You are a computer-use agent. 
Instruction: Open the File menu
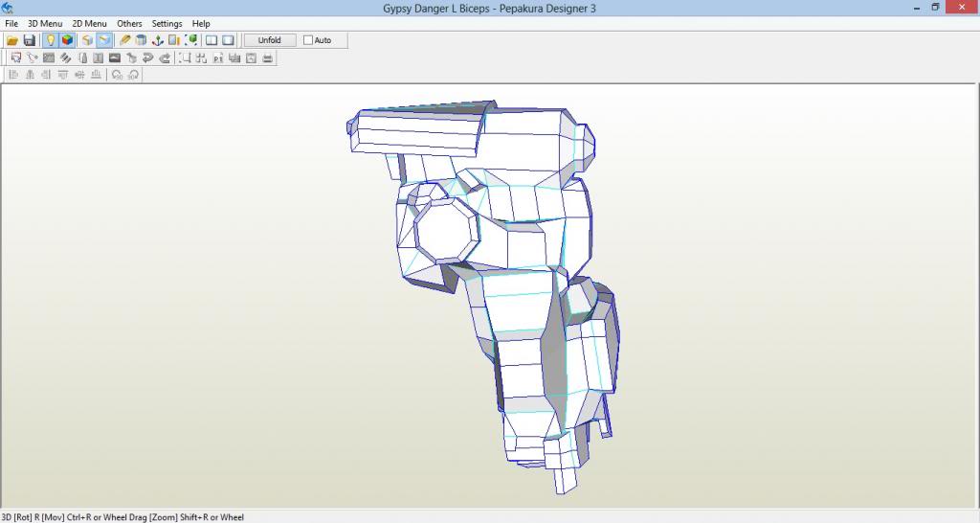coord(11,24)
